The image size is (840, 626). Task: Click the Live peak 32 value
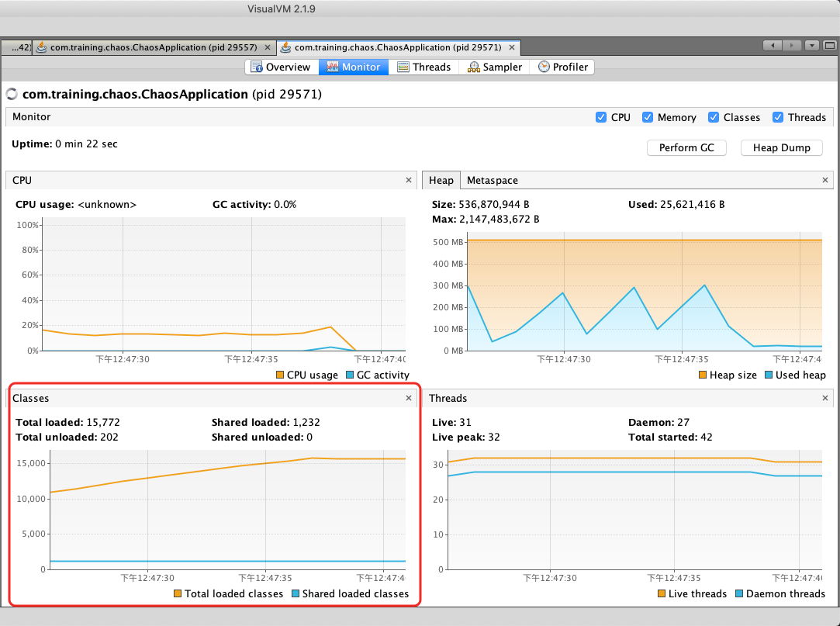494,438
